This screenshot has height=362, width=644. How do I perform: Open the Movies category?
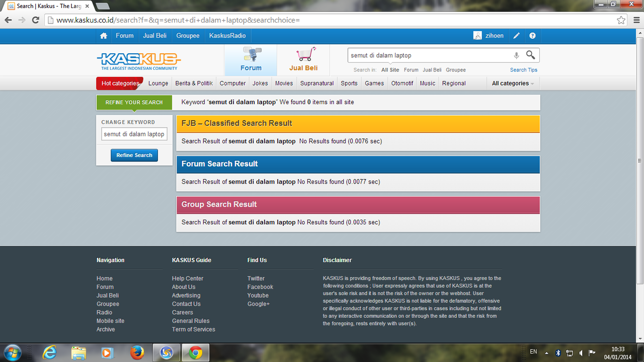tap(284, 83)
